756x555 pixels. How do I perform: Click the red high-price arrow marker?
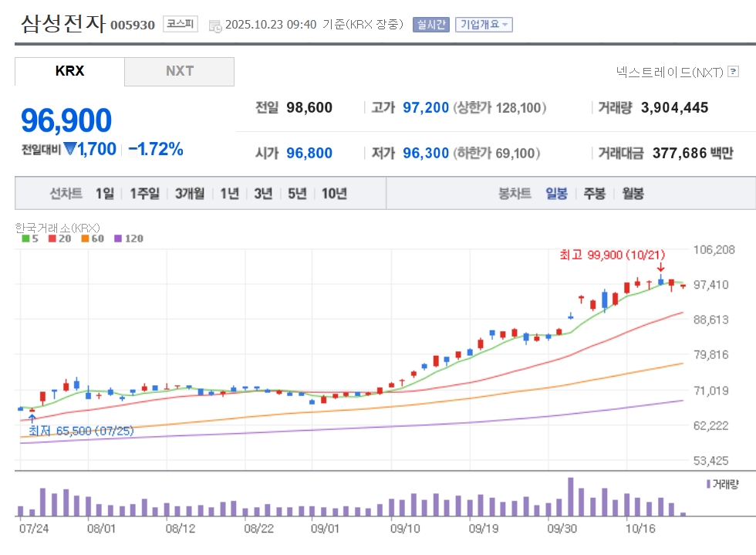660,268
